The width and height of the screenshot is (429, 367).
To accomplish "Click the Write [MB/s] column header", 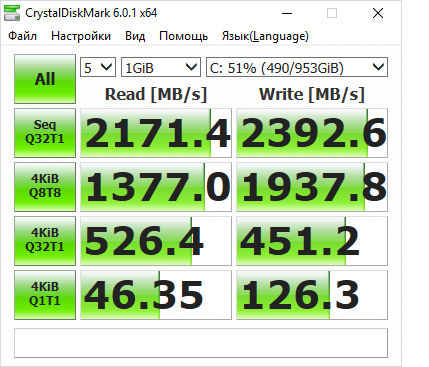I will 312,94.
